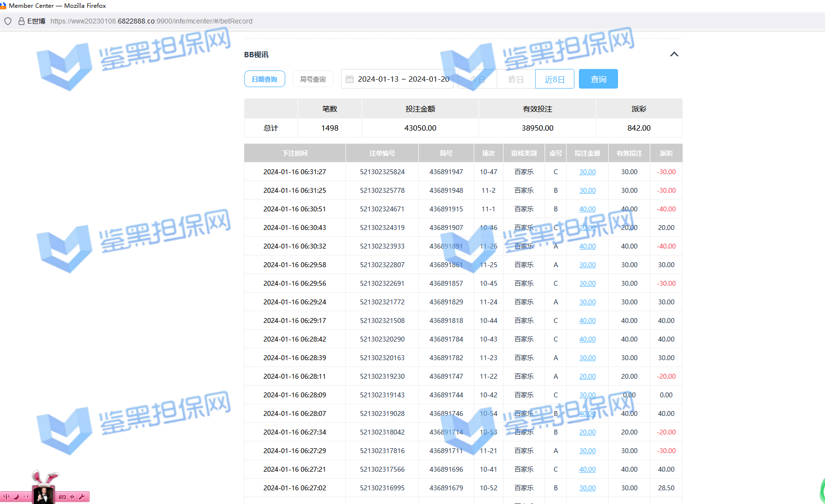The height and width of the screenshot is (504, 825).
Task: Click the Firefox logo in the title bar
Action: (3, 5)
